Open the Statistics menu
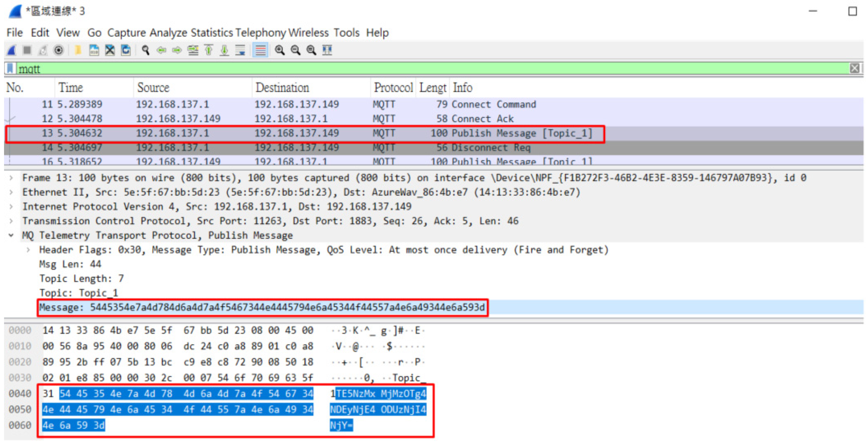868x445 pixels. click(212, 33)
